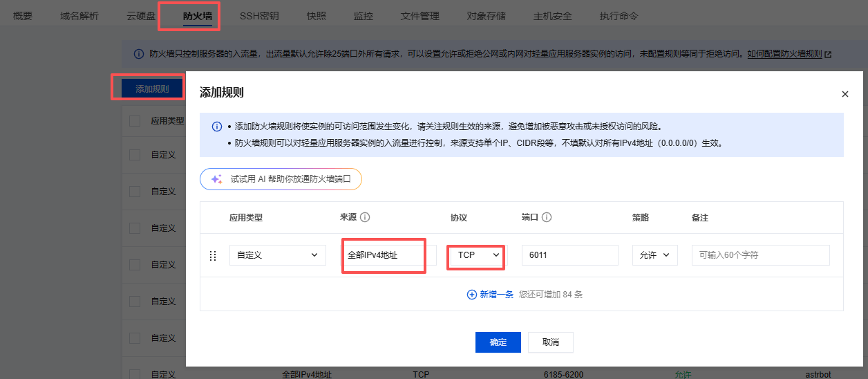The width and height of the screenshot is (868, 379).
Task: Click the 取消 button
Action: point(551,342)
